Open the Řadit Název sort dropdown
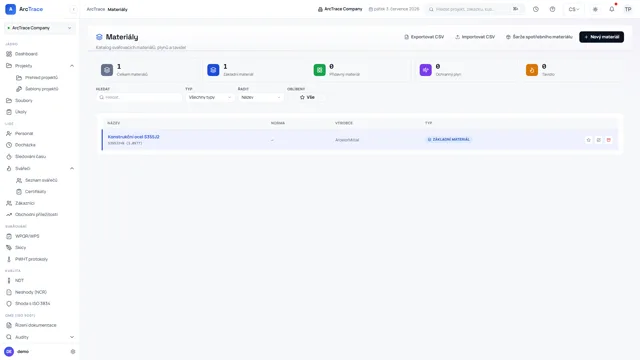Screen dimensions: 640x360 coord(260,97)
